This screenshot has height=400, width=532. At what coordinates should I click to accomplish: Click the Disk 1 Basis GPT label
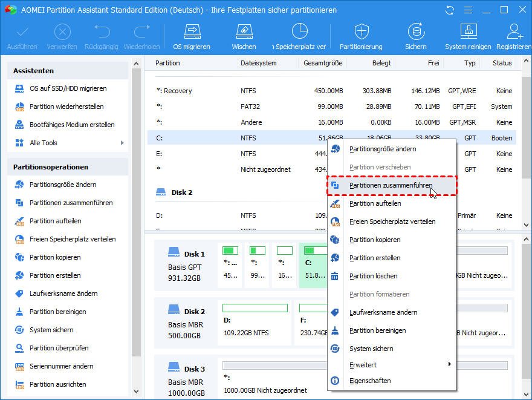[x=185, y=266]
